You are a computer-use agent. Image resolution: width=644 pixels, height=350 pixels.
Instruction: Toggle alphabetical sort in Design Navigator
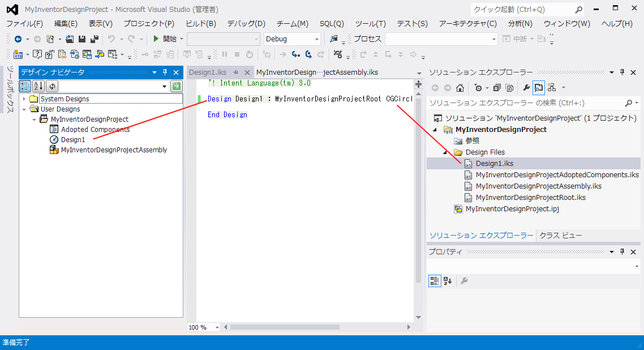click(x=38, y=86)
